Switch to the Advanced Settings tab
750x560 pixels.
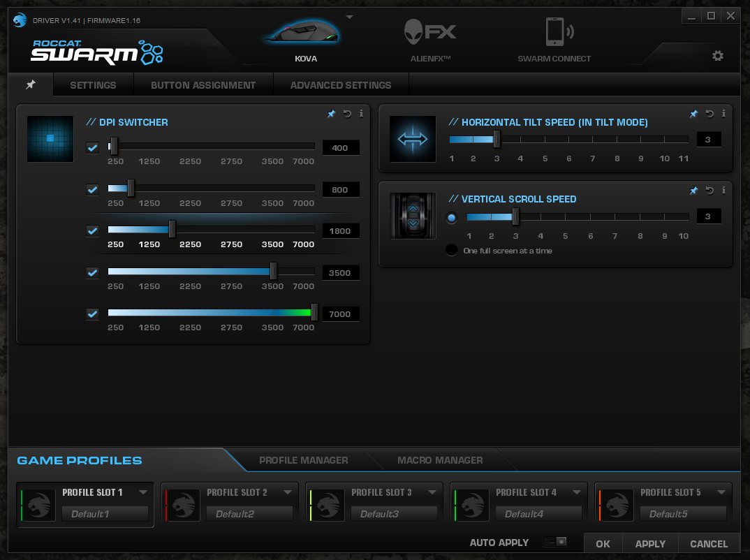tap(341, 85)
